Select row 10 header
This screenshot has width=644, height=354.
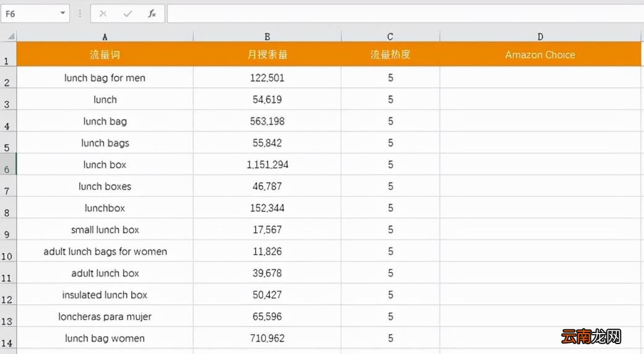pos(8,251)
